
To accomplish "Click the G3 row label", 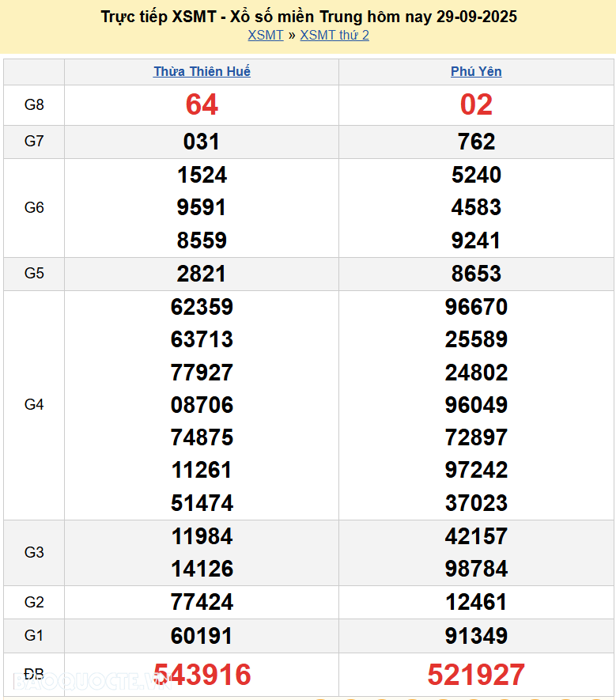I will coord(34,552).
